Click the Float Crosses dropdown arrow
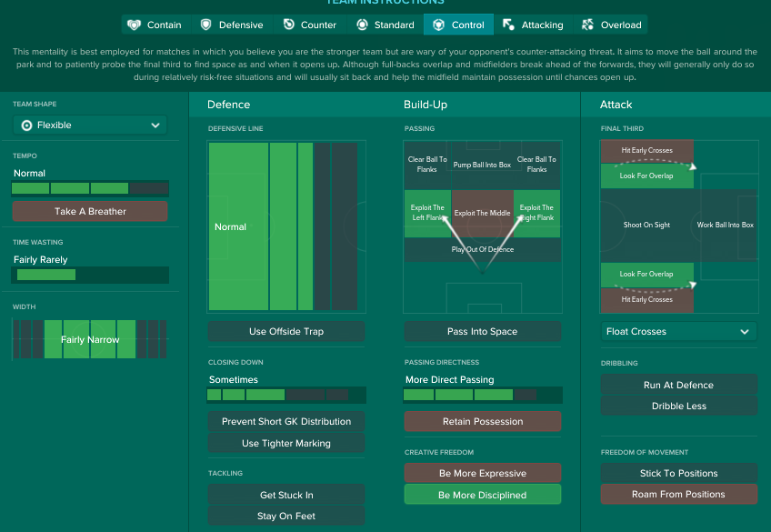Screen dimensions: 771x532 click(745, 332)
